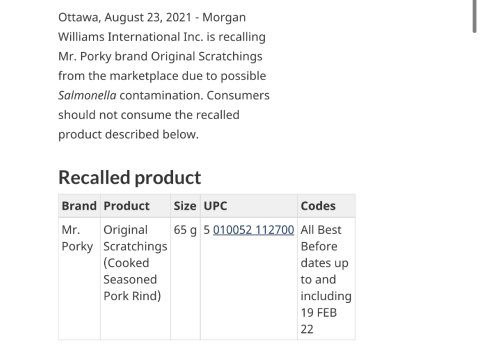Viewport: 480px width, 360px height.
Task: Click the leading digit 5 before UPC link
Action: pos(207,230)
